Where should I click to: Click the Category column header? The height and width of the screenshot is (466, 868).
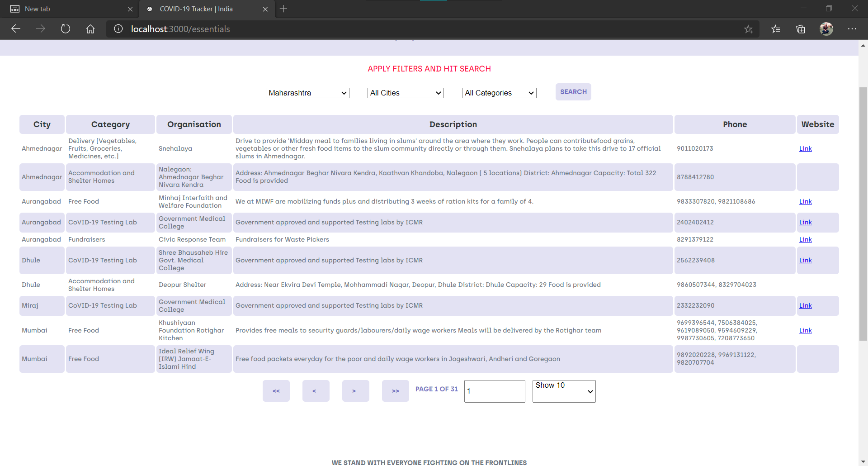click(x=110, y=124)
